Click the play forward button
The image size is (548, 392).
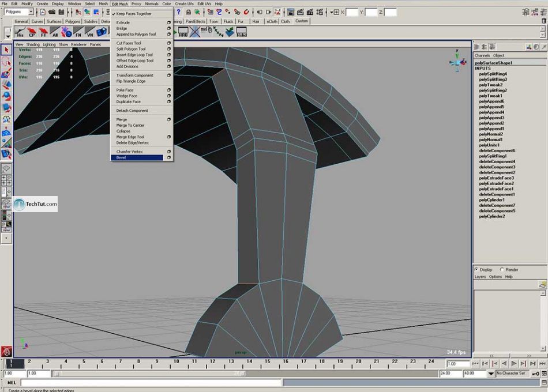click(x=513, y=364)
